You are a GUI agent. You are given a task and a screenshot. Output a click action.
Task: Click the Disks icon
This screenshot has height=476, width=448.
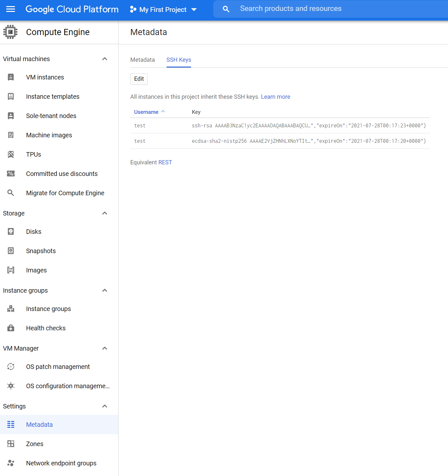click(11, 232)
